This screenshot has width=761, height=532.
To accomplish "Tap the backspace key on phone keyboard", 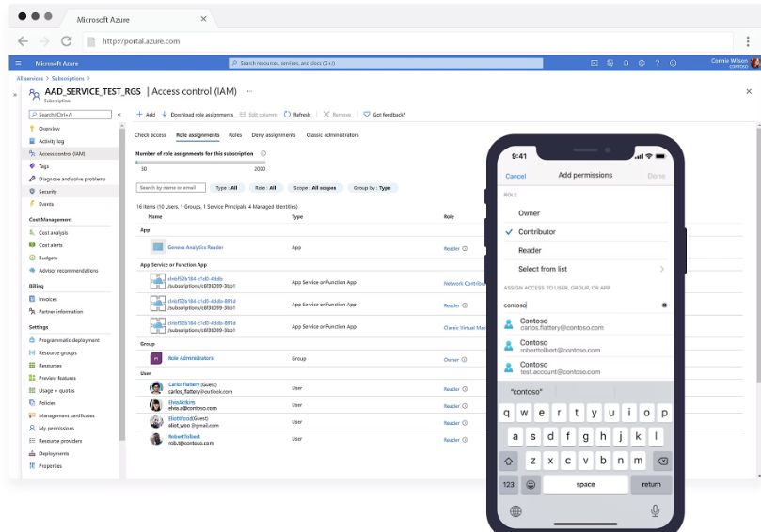I will pyautogui.click(x=662, y=462).
